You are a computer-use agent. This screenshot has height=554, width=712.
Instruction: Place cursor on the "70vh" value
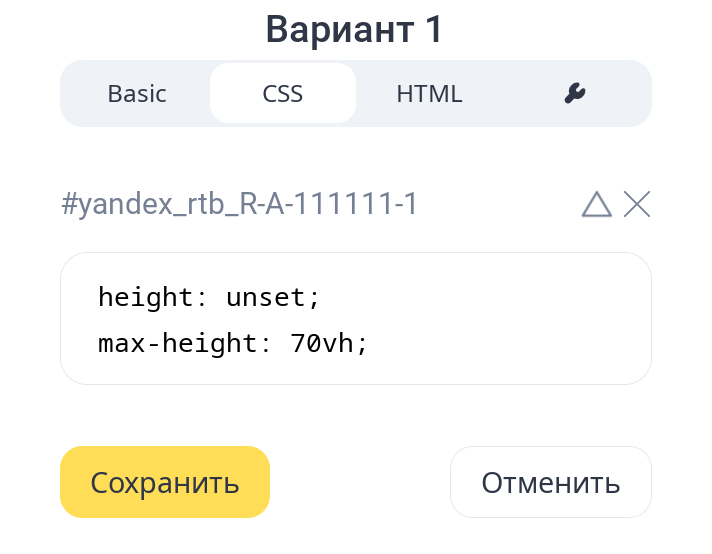[x=322, y=344]
